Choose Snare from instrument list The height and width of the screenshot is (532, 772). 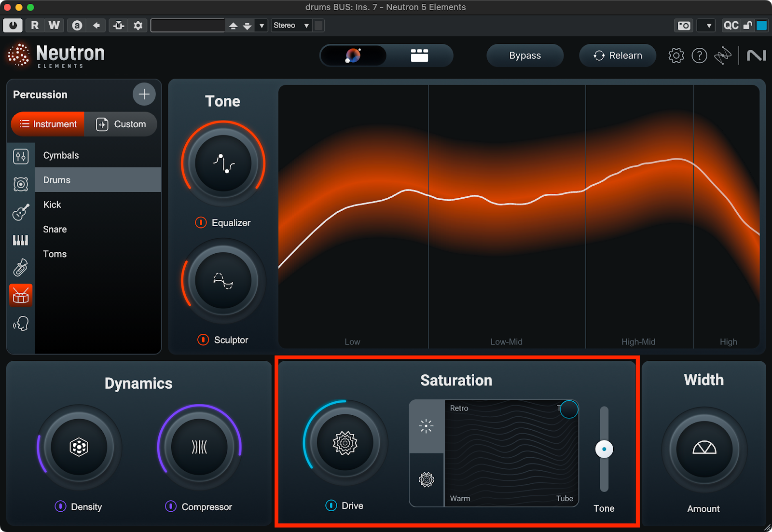[x=98, y=229]
